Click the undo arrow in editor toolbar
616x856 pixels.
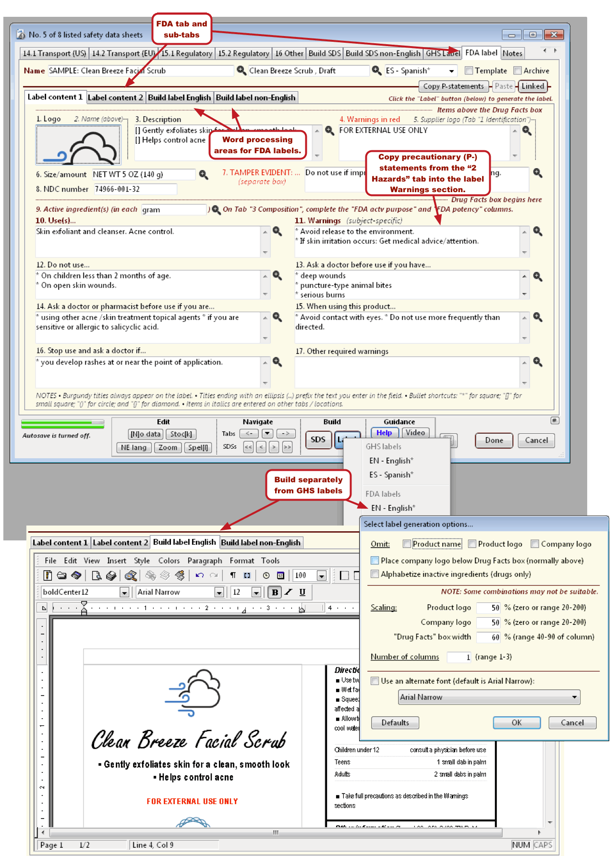(200, 575)
